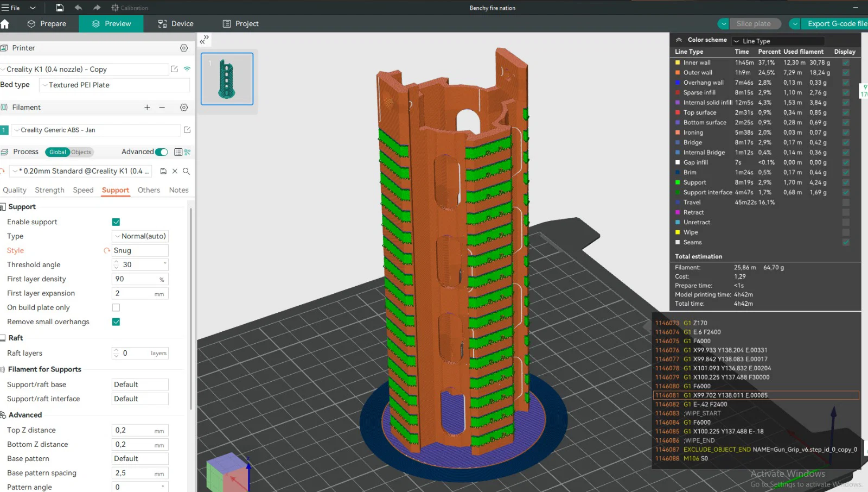Click the Inner wall color swatch
Image resolution: width=868 pixels, height=492 pixels.
click(678, 62)
